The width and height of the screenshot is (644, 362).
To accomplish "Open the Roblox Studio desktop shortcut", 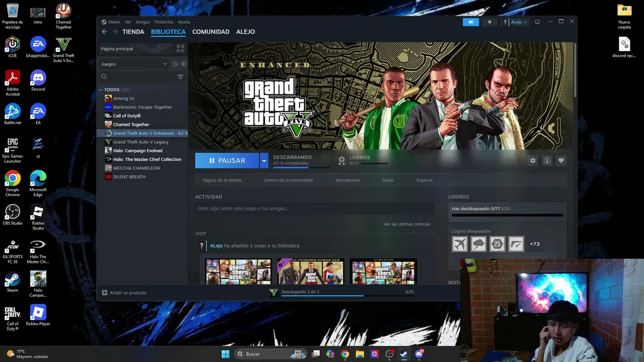I will 38,217.
